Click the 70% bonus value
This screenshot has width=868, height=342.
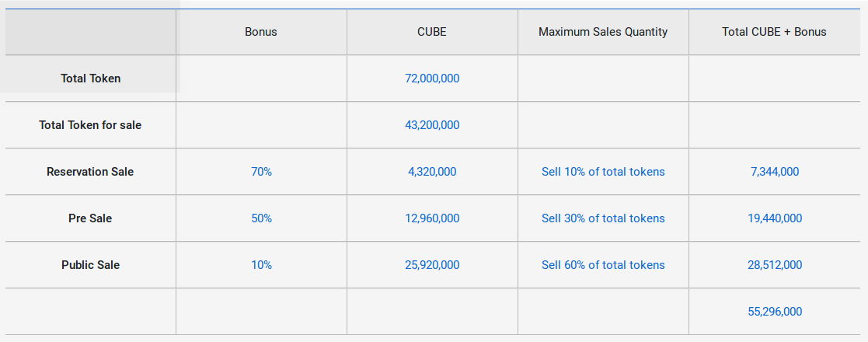point(261,172)
